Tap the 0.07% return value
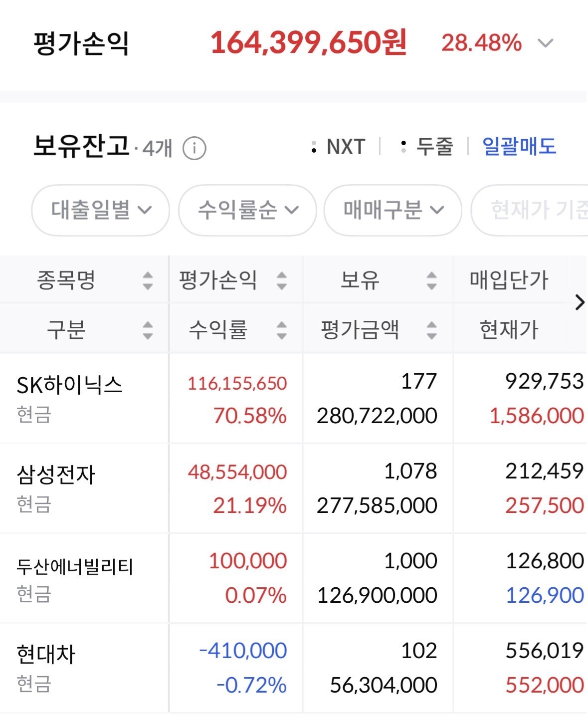Image resolution: width=588 pixels, height=723 pixels. (256, 595)
